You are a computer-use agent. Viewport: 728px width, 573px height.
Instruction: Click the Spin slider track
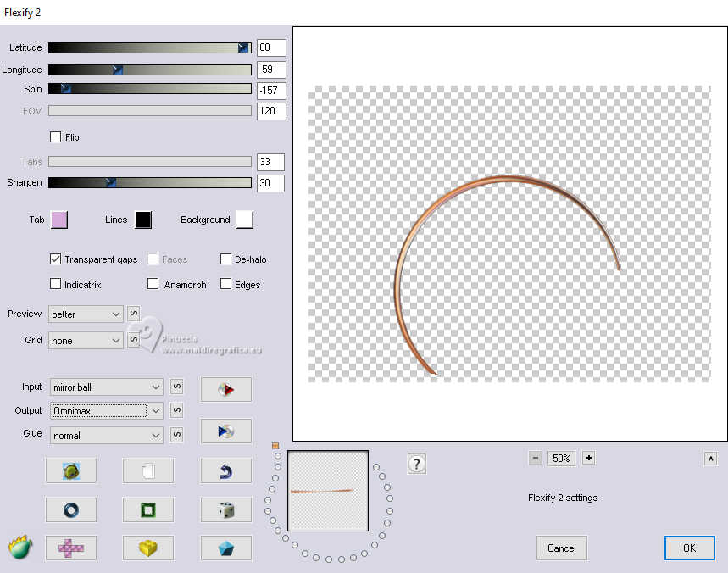click(150, 89)
